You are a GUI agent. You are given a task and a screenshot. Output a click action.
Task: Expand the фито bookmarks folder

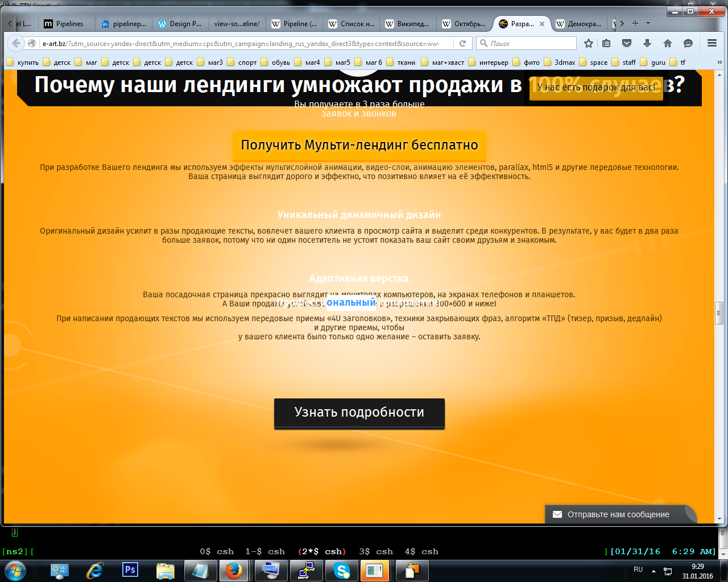coord(526,63)
